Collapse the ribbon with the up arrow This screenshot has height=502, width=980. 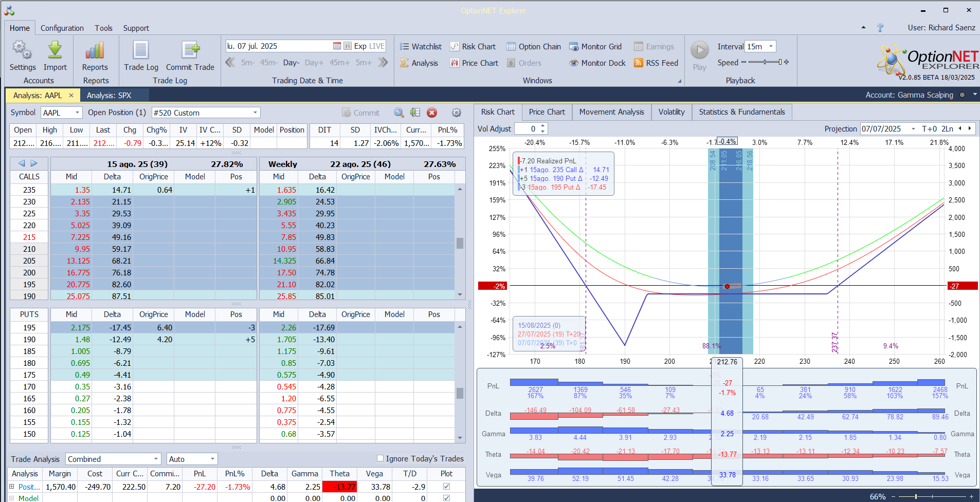[863, 28]
